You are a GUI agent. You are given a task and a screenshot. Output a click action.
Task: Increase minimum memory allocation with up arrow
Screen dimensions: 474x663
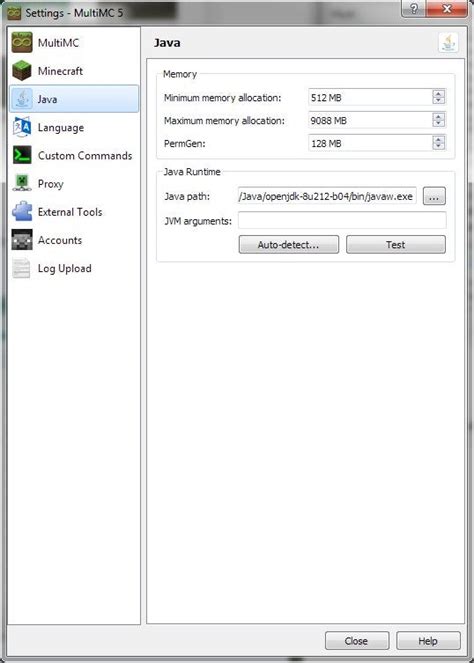(439, 94)
